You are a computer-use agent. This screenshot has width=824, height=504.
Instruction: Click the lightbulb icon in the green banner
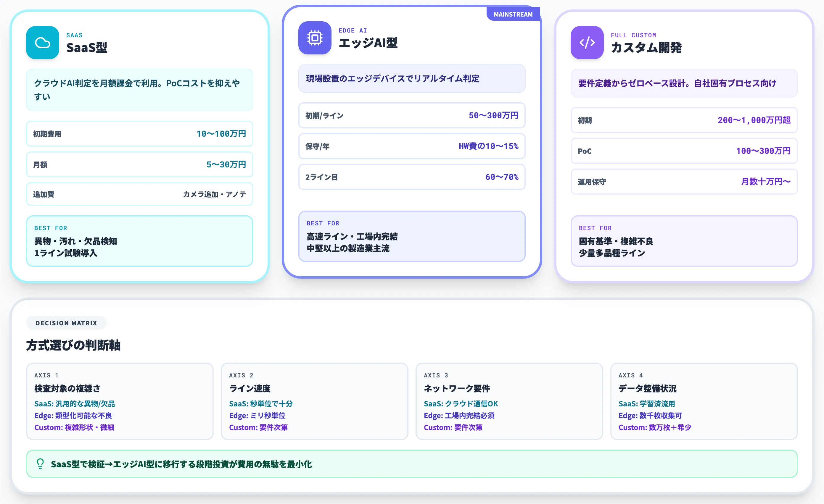pos(40,464)
